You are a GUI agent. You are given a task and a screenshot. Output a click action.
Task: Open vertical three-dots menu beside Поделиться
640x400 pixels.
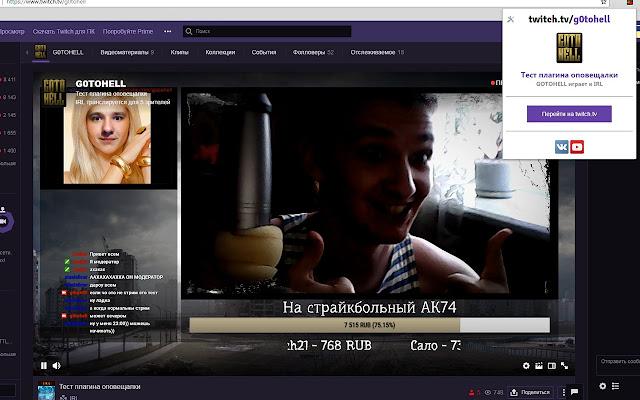coord(564,392)
